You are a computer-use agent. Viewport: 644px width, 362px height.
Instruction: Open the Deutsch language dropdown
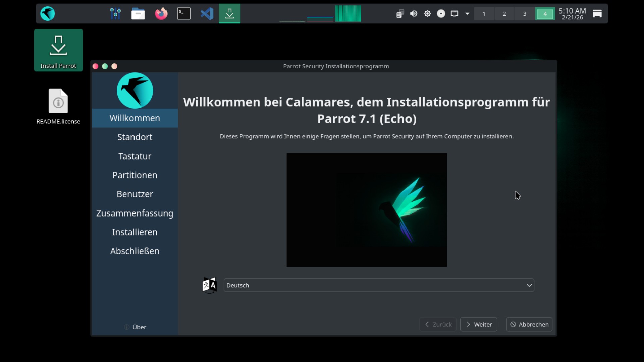coord(379,285)
